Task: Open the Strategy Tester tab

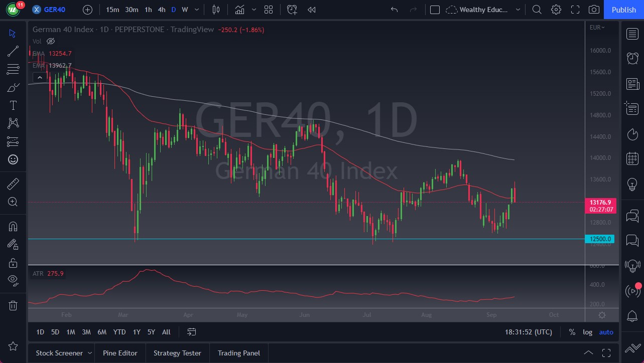Action: (x=177, y=353)
